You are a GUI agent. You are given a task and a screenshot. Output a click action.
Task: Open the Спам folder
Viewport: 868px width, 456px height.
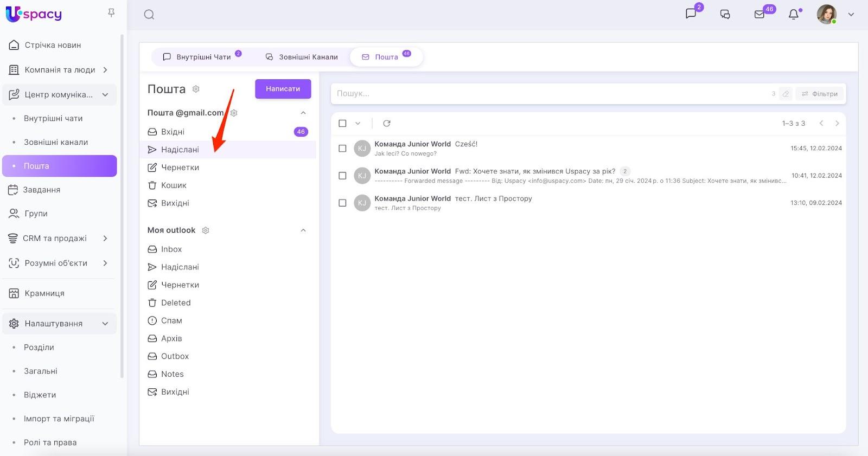coord(228,321)
